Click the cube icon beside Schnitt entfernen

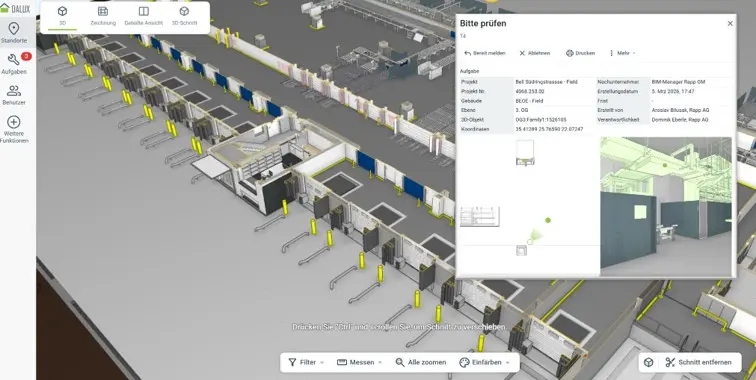[x=649, y=362]
